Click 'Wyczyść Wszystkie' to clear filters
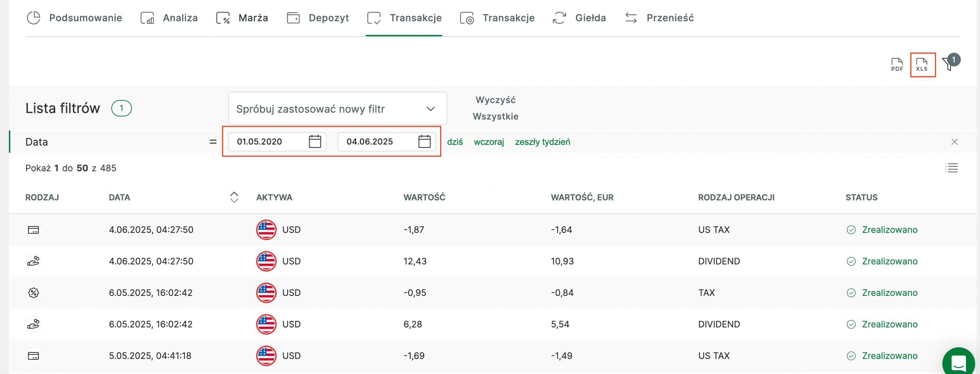 click(x=495, y=108)
